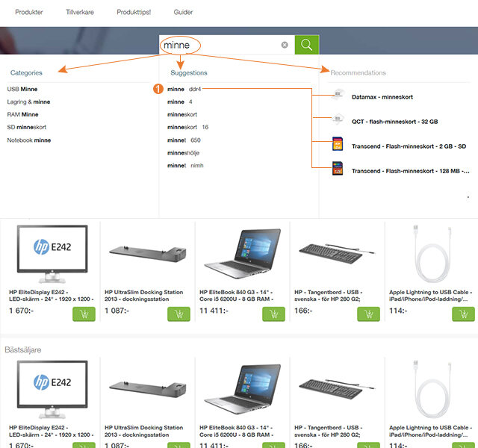Choose the 'minneskort 16' suggestion
The image size is (478, 448).
(x=187, y=127)
